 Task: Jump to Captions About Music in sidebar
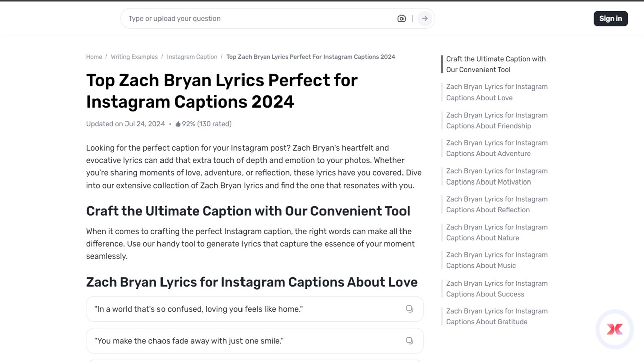point(497,260)
